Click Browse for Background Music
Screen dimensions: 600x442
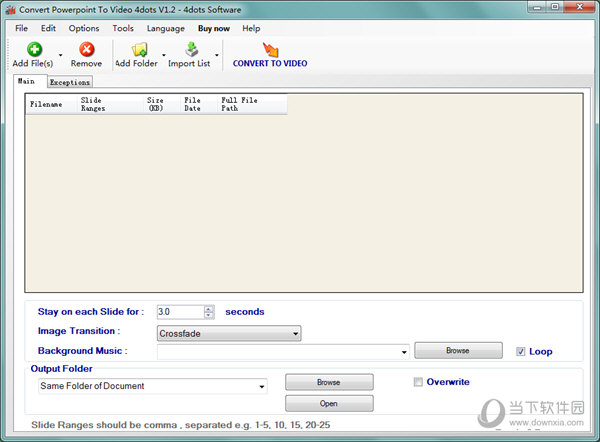(x=458, y=351)
